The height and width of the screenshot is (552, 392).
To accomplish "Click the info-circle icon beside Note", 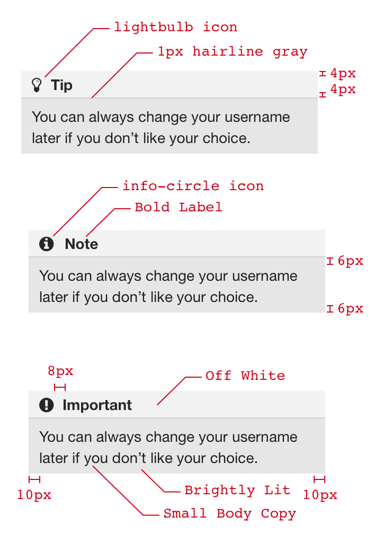I will point(47,244).
